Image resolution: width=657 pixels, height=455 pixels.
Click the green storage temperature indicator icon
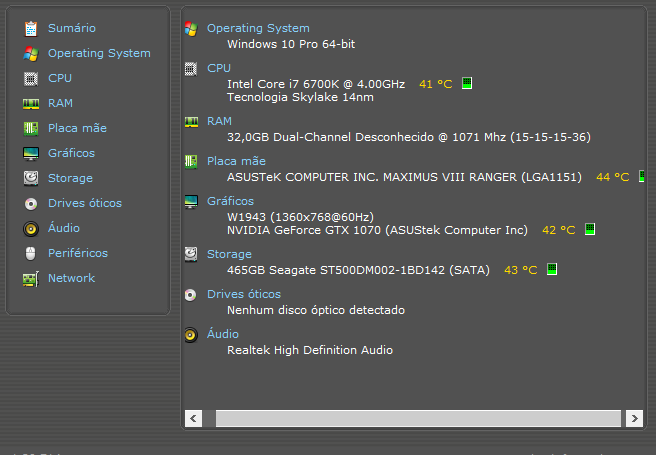pyautogui.click(x=552, y=269)
